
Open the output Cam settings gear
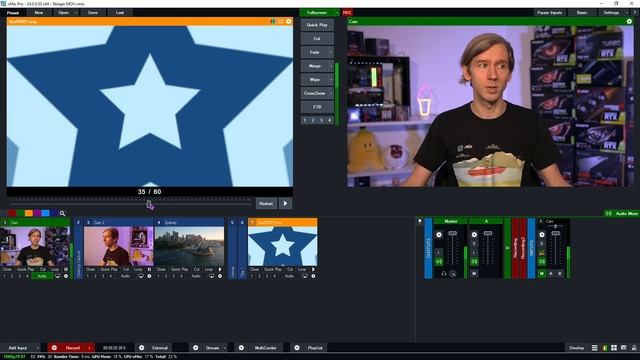pyautogui.click(x=629, y=21)
